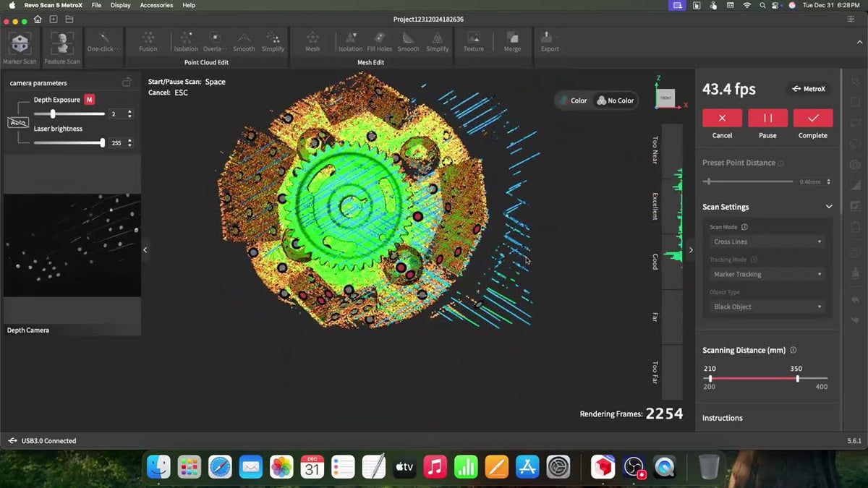The width and height of the screenshot is (868, 488).
Task: Open the Display menu
Action: tap(121, 5)
